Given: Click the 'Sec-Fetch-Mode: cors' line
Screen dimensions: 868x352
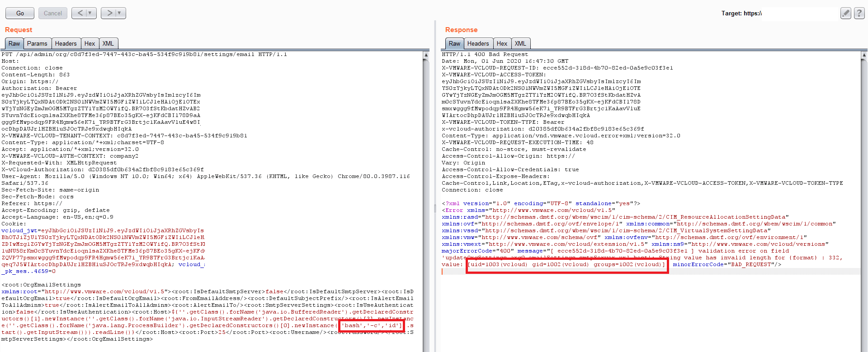Looking at the screenshot, I should coord(38,197).
